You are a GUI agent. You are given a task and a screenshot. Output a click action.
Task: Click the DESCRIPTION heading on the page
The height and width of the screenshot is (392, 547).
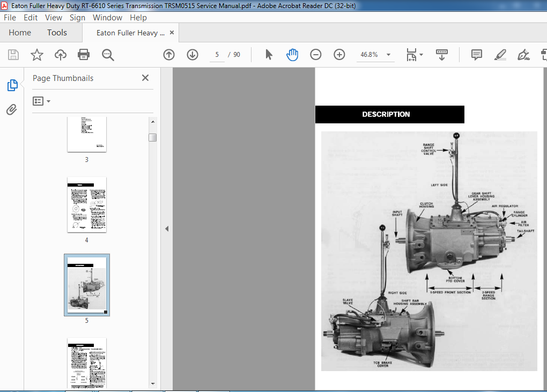[x=386, y=114]
